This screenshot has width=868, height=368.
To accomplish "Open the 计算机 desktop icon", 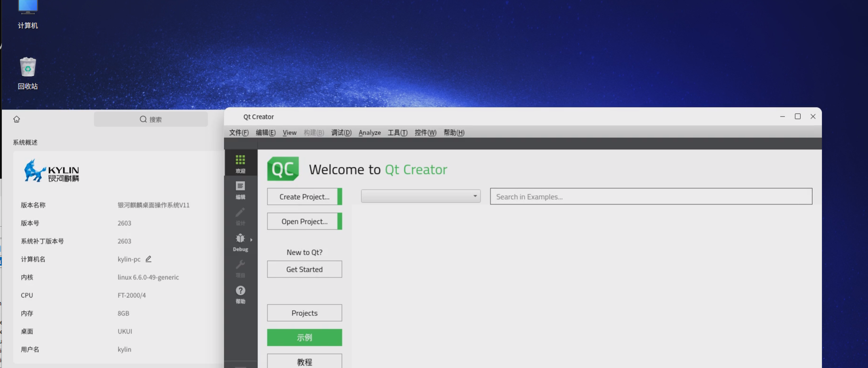I will [x=28, y=15].
